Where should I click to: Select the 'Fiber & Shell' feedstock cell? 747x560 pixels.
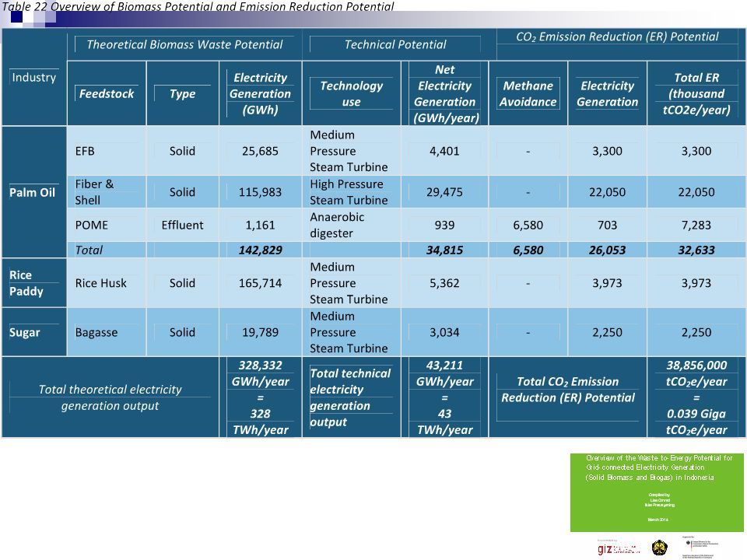click(107, 192)
